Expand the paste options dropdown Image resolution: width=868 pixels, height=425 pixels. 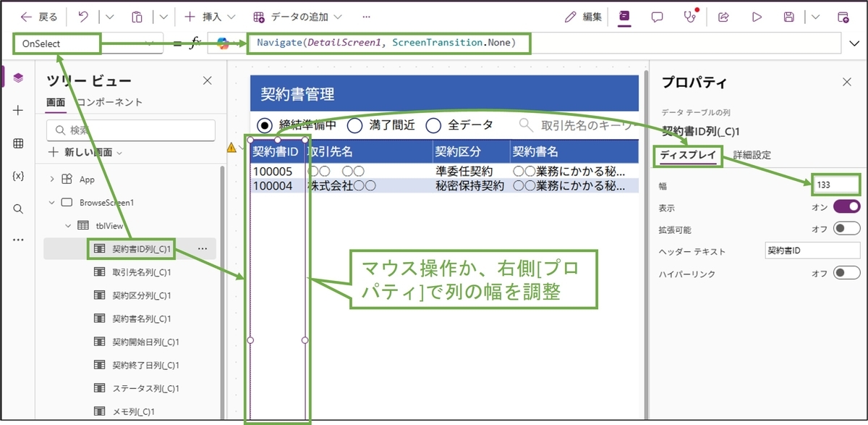click(163, 17)
